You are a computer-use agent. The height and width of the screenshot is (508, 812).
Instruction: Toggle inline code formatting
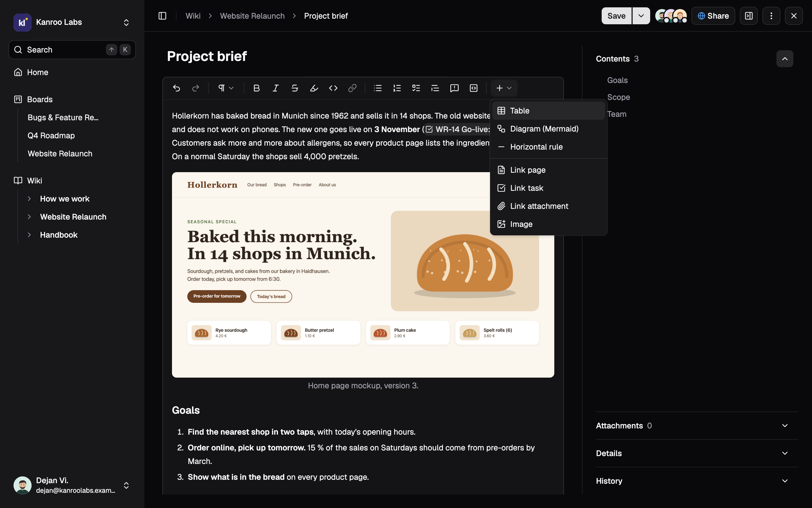point(333,88)
